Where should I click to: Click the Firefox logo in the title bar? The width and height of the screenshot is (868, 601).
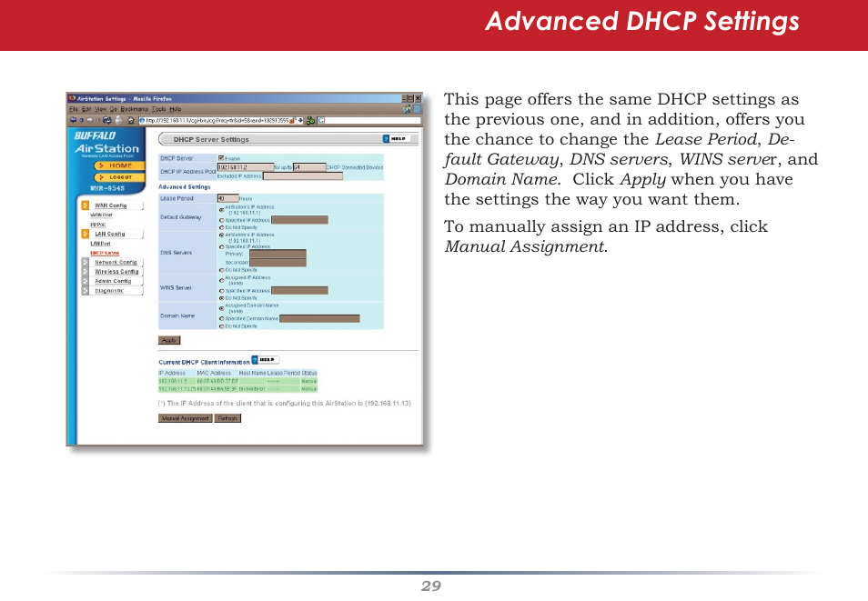click(72, 98)
